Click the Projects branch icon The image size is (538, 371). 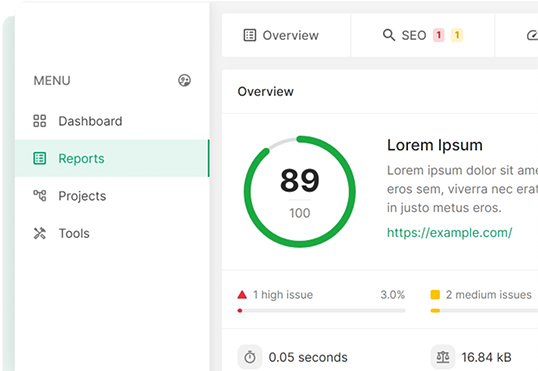39,196
